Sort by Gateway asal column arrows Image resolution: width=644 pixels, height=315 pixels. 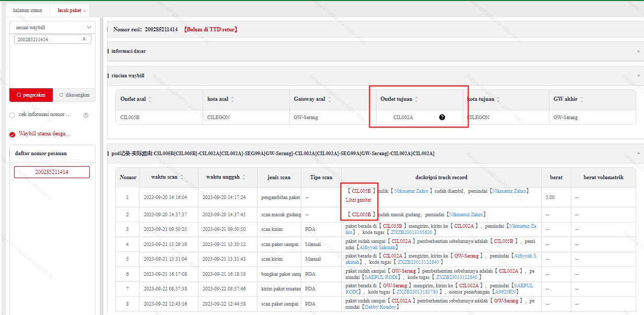pos(329,99)
